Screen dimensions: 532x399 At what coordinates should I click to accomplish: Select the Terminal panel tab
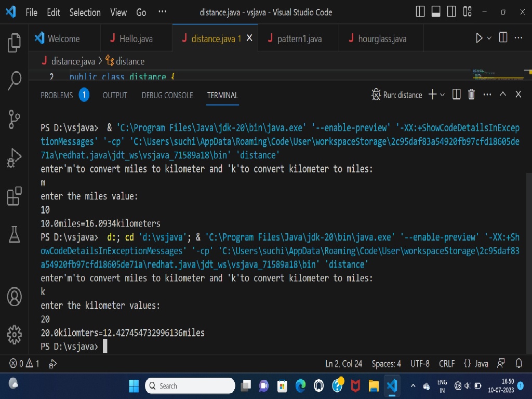(x=222, y=96)
